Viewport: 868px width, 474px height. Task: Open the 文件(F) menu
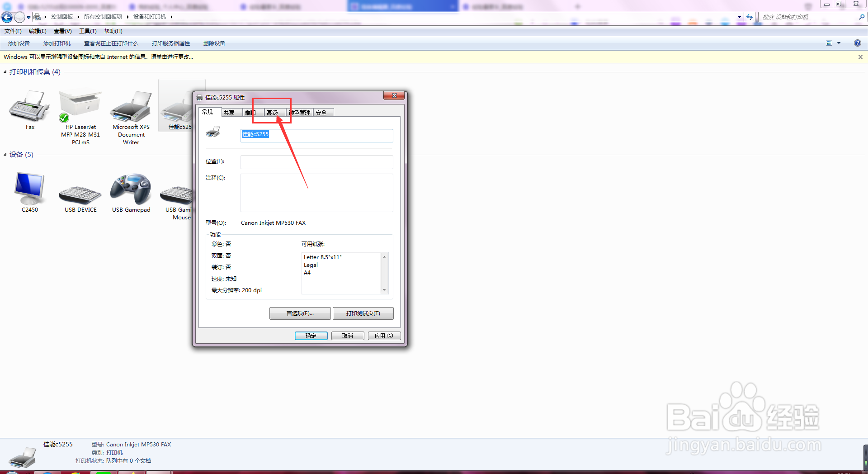coord(13,31)
